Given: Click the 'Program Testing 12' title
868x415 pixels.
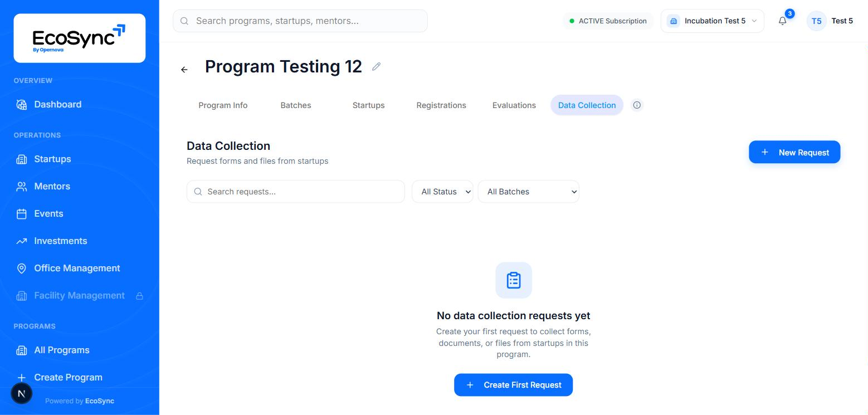Looking at the screenshot, I should pyautogui.click(x=284, y=67).
